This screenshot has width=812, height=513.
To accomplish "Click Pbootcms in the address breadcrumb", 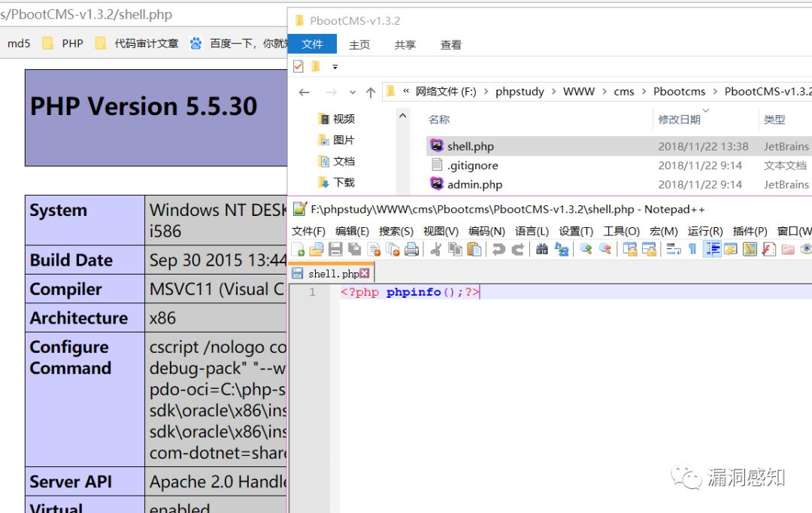I will point(679,92).
